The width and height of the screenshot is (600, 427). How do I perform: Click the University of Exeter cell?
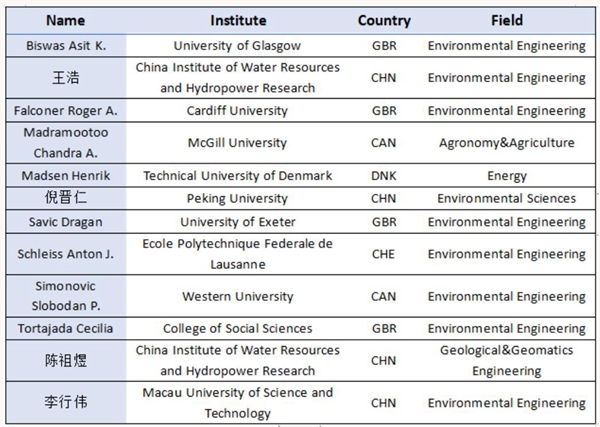point(238,222)
